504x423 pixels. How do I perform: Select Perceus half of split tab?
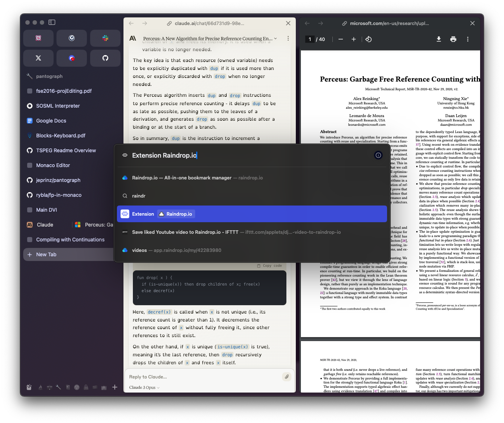pos(93,225)
